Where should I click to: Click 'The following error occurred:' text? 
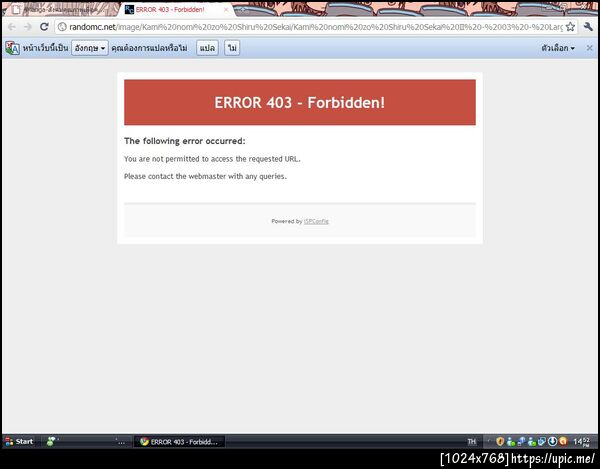click(184, 141)
